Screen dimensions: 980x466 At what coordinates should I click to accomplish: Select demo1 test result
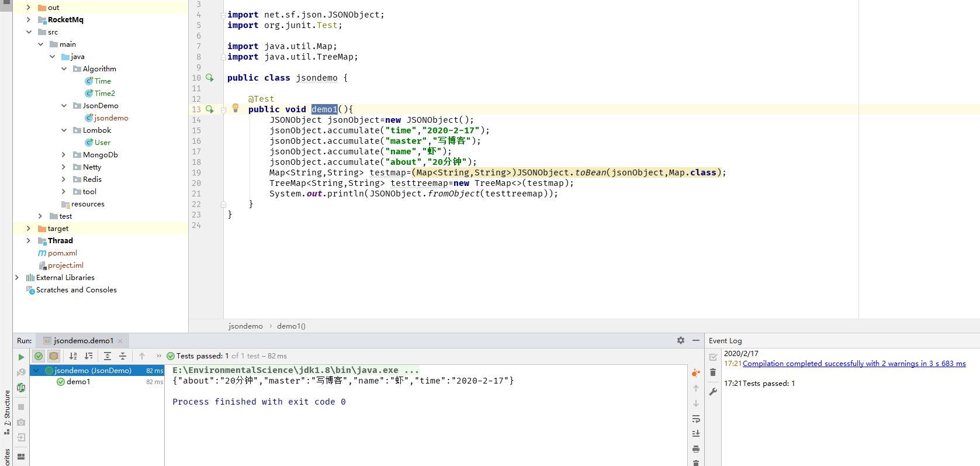[x=78, y=382]
